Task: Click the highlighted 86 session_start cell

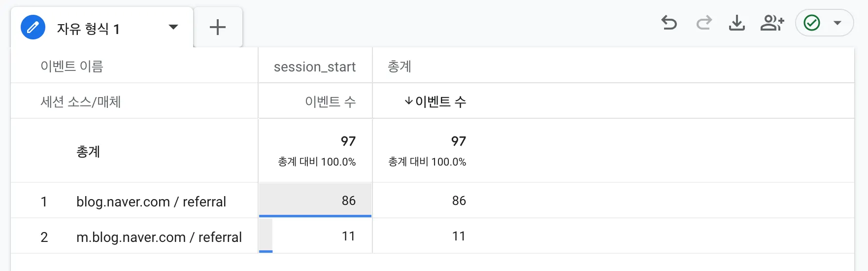Action: (315, 201)
